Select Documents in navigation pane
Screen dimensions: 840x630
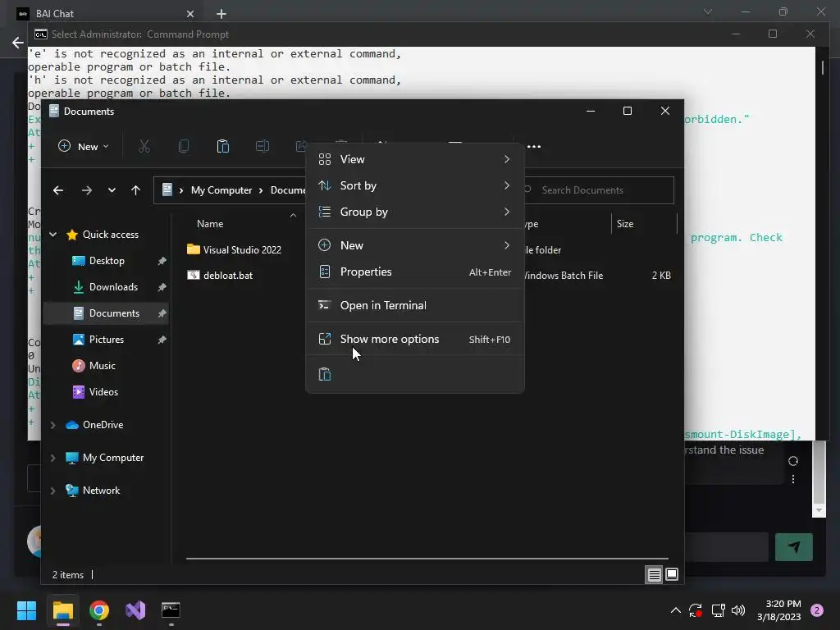tap(106, 313)
